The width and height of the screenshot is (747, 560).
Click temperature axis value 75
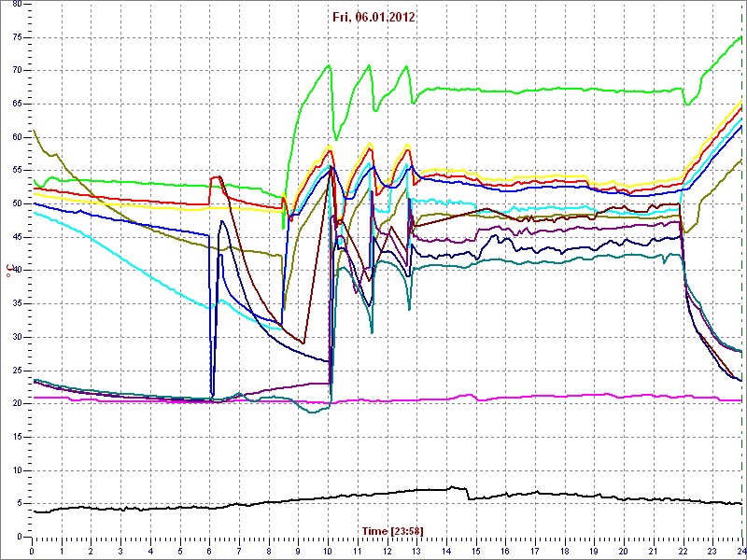17,37
